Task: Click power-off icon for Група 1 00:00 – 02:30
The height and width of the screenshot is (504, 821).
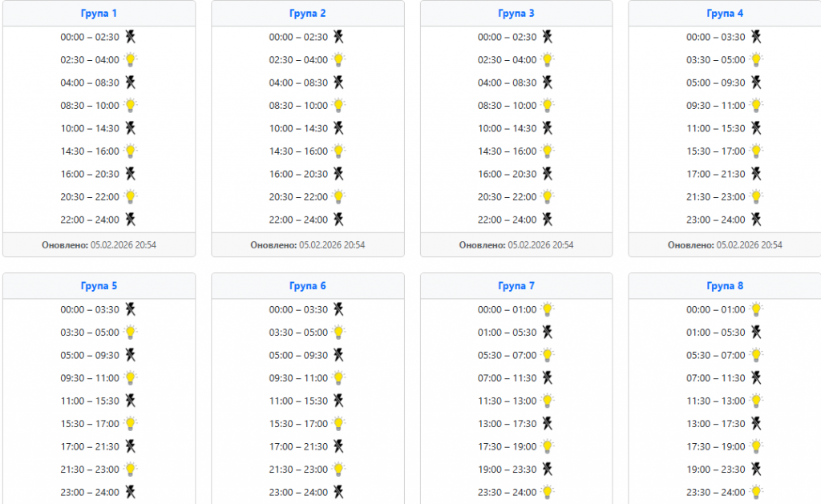Action: click(130, 37)
